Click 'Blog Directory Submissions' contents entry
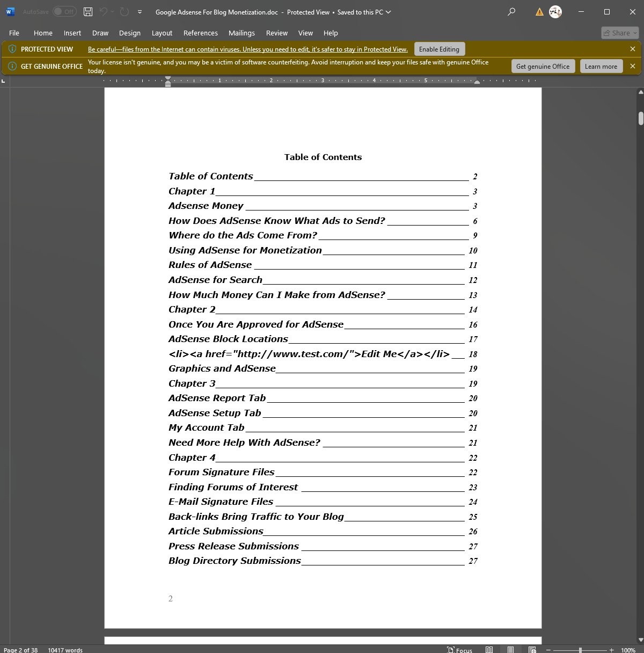 [323, 561]
